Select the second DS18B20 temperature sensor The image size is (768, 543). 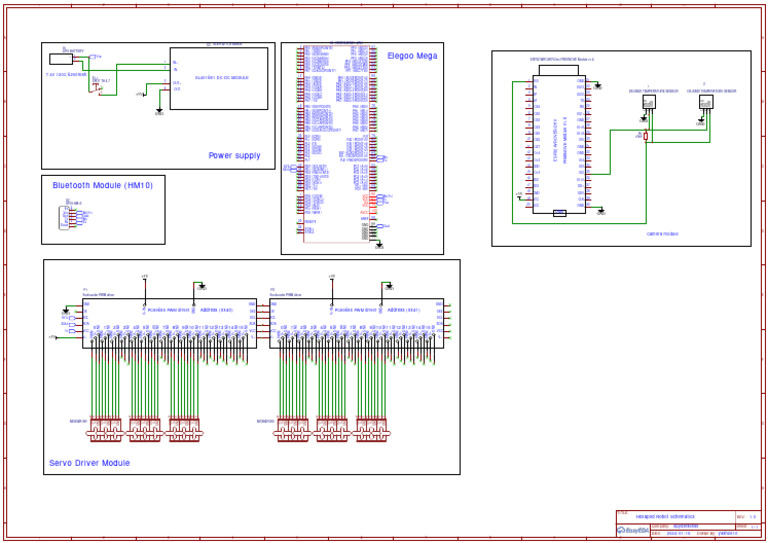(x=705, y=101)
